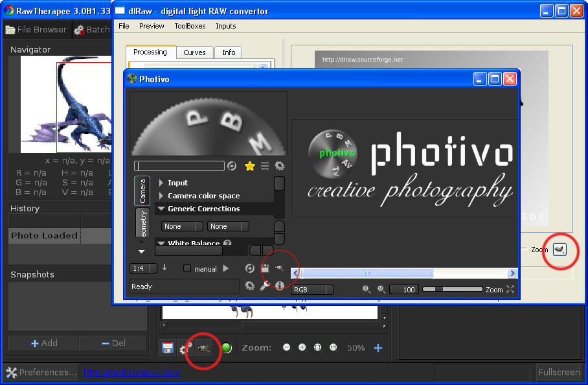
Task: Click the RawTherapee navigator dragon thumbnail
Action: [66, 104]
